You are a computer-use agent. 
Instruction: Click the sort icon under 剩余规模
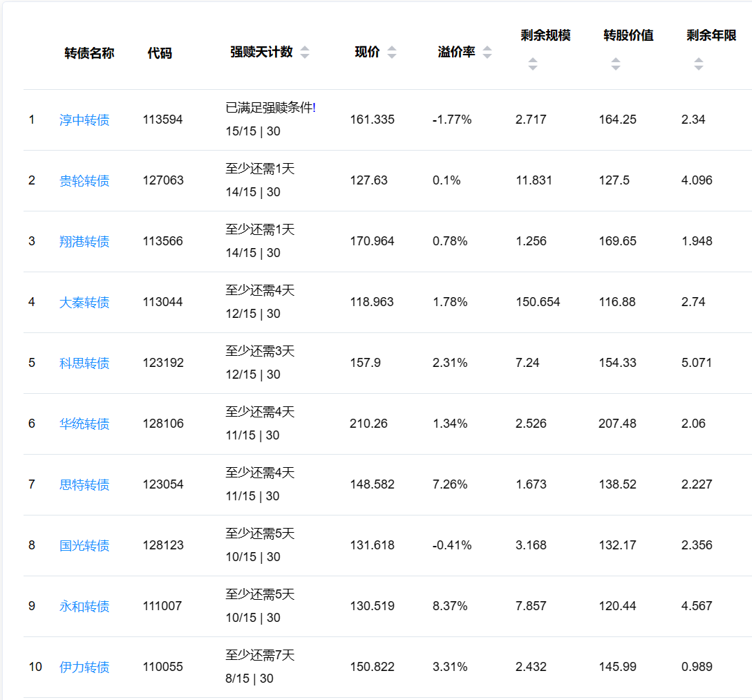[x=533, y=64]
